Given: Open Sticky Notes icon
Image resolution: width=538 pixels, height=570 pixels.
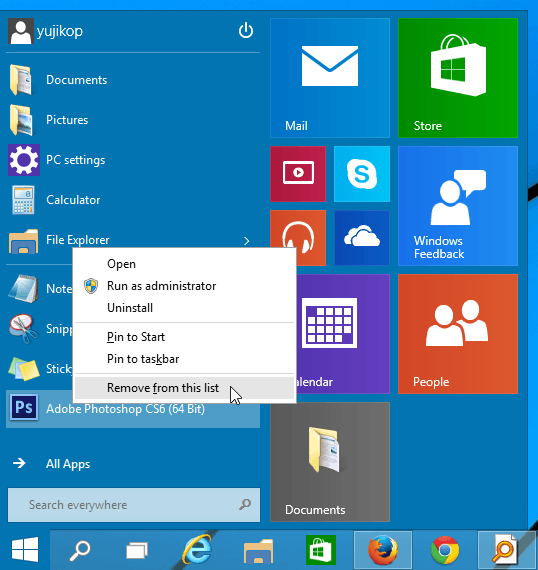Looking at the screenshot, I should [x=23, y=369].
